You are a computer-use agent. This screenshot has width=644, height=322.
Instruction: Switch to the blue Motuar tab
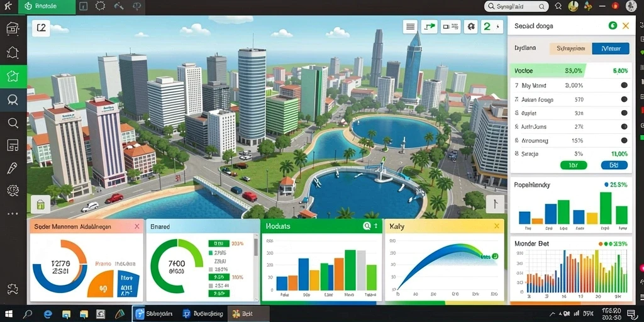(610, 48)
